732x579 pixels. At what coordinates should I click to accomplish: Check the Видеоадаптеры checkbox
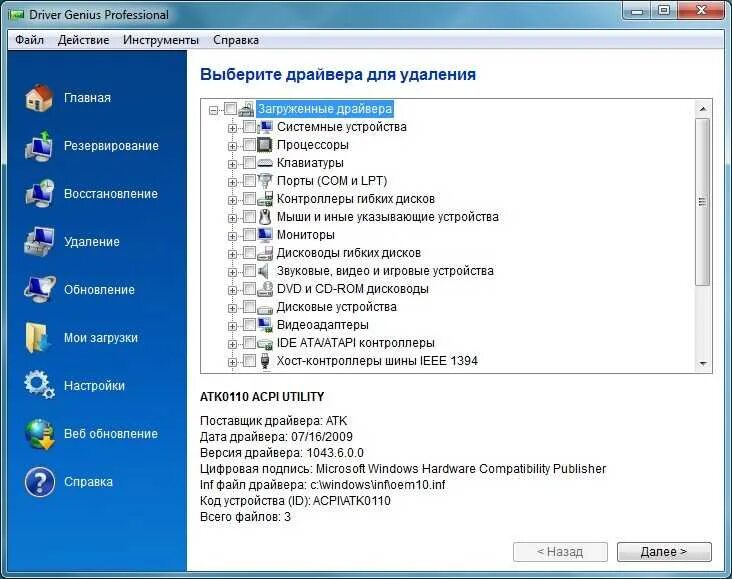[249, 325]
